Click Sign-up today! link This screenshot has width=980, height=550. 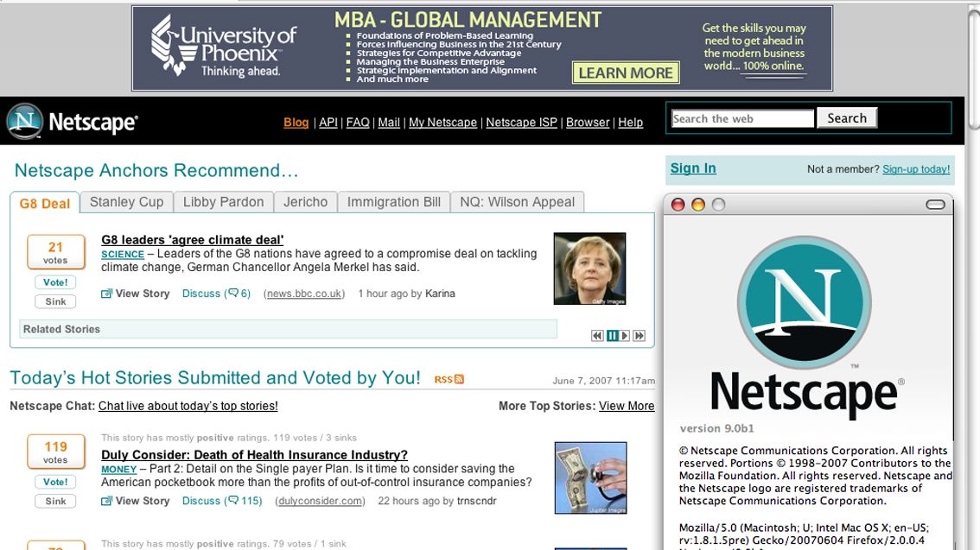click(x=916, y=169)
